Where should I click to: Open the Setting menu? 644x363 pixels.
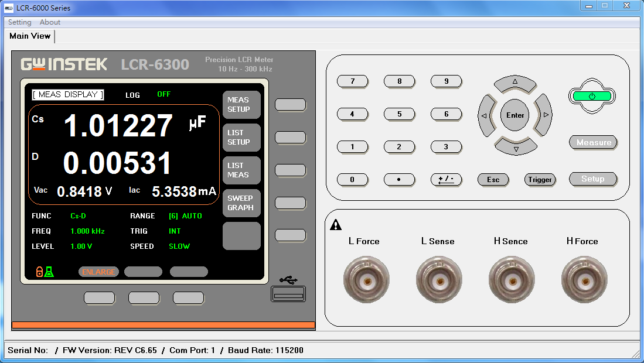click(x=20, y=22)
